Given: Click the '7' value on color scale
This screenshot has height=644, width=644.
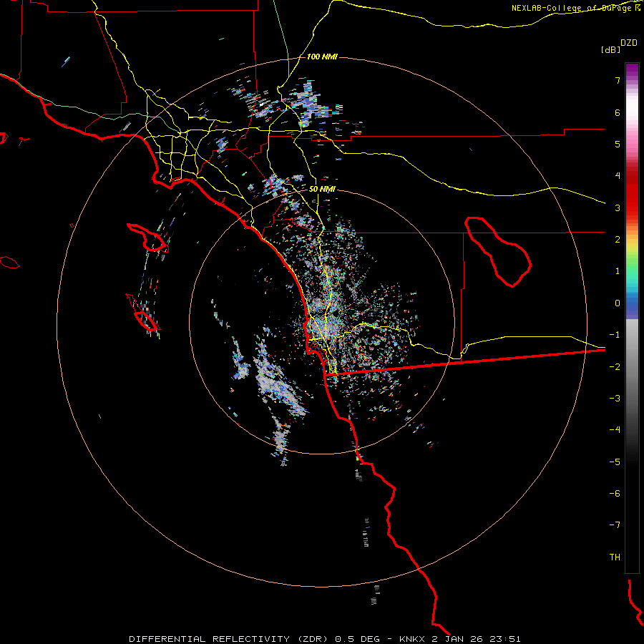Looking at the screenshot, I should point(618,80).
